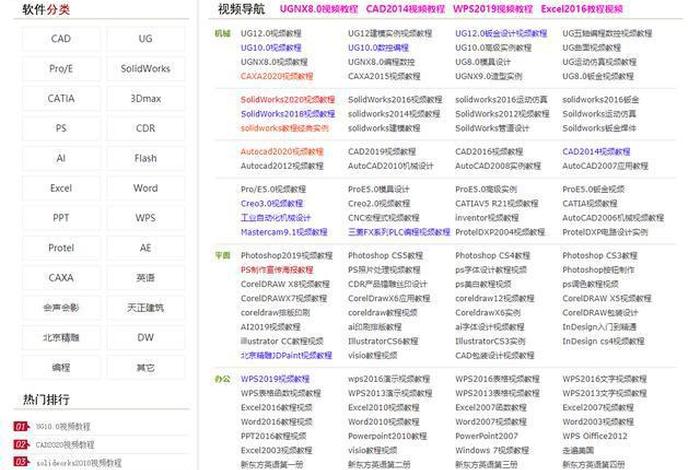Click the Powerpoint2010教程 link
Viewport: 700px width, 470px height.
click(387, 436)
